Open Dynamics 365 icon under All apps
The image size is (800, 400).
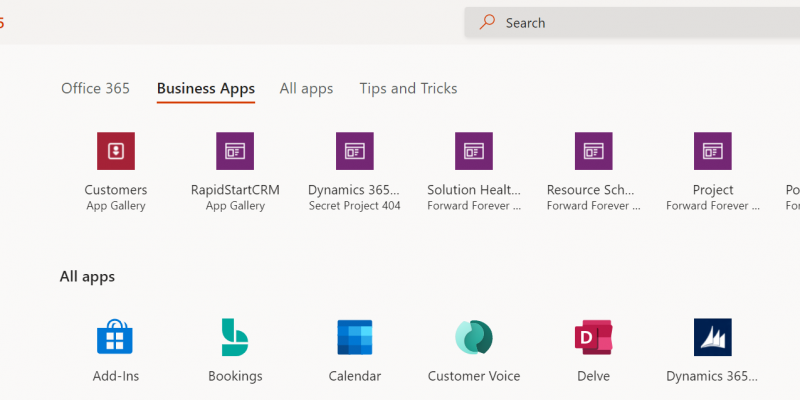pyautogui.click(x=713, y=337)
